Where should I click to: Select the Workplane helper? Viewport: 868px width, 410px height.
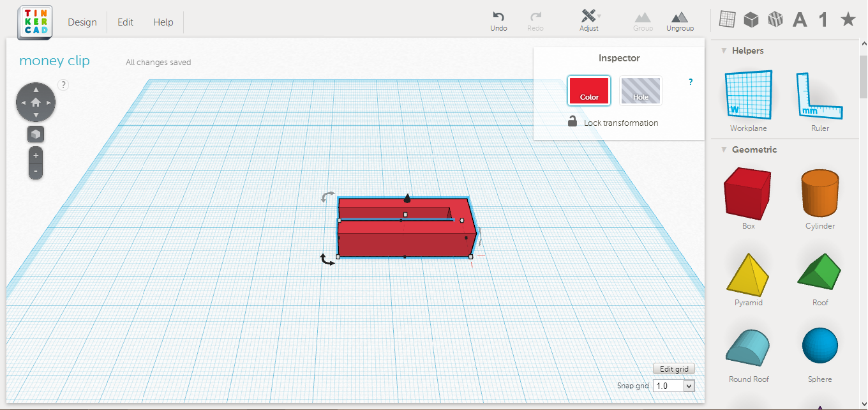749,101
